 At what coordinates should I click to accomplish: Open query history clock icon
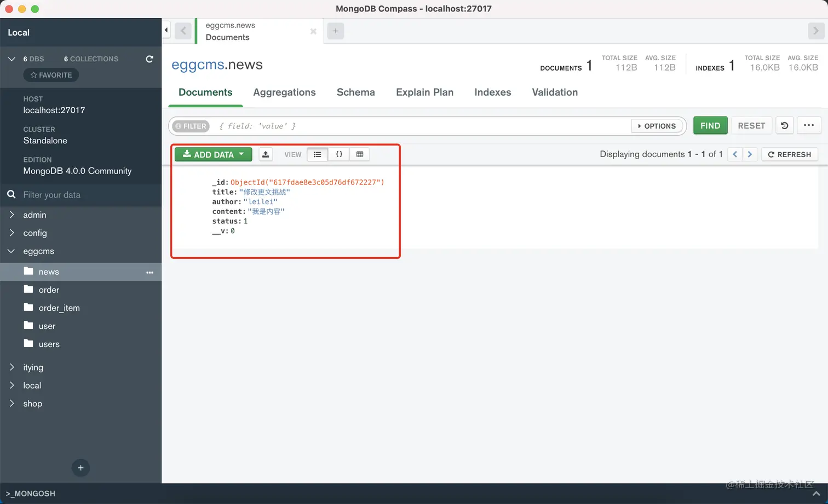click(x=785, y=125)
